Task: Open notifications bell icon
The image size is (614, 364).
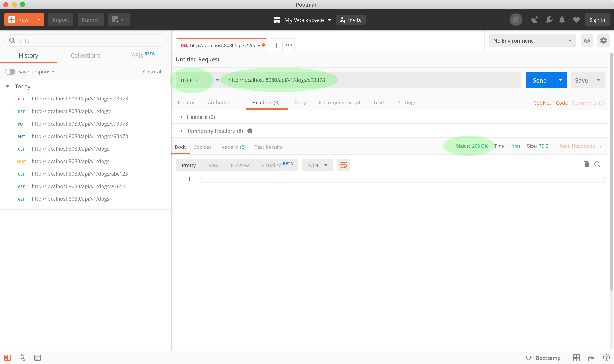Action: 562,20
